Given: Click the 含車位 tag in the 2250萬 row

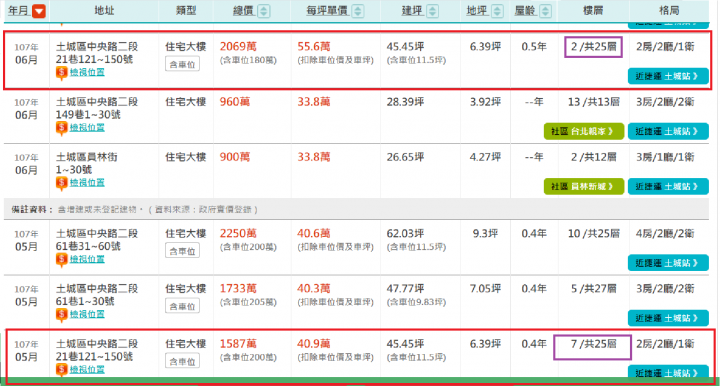Looking at the screenshot, I should [x=182, y=251].
